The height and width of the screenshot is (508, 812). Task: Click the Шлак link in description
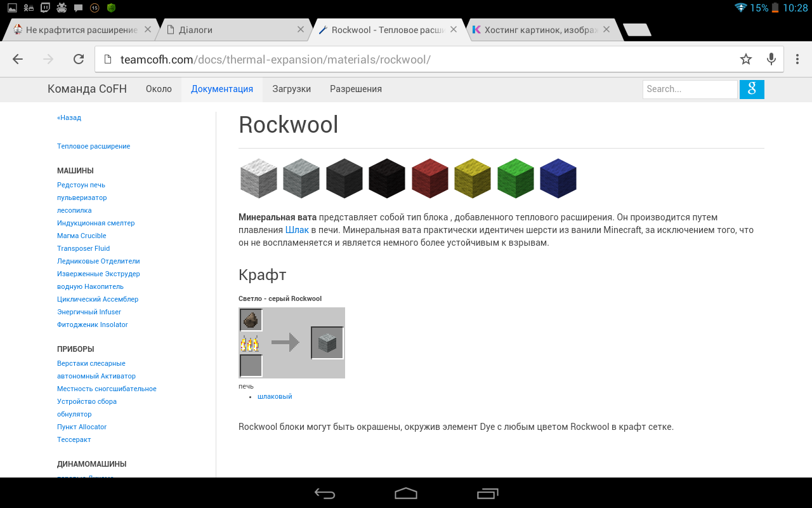pos(297,230)
